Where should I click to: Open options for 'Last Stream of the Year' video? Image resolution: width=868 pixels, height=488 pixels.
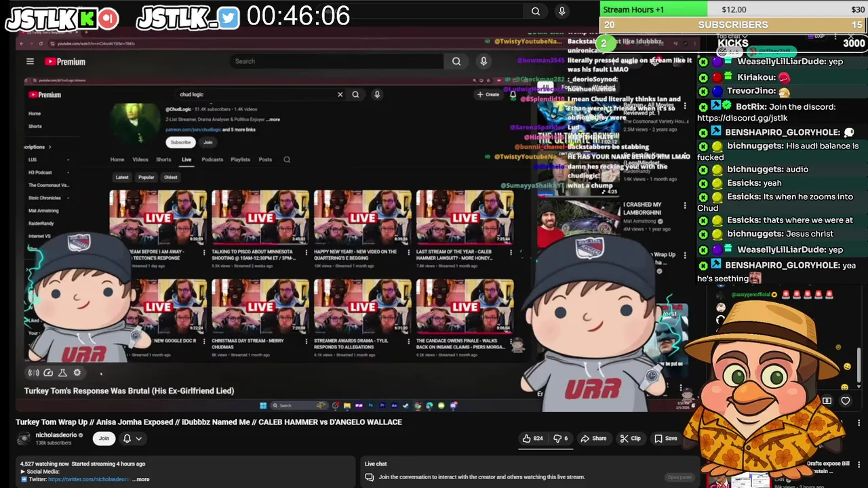[x=511, y=252]
